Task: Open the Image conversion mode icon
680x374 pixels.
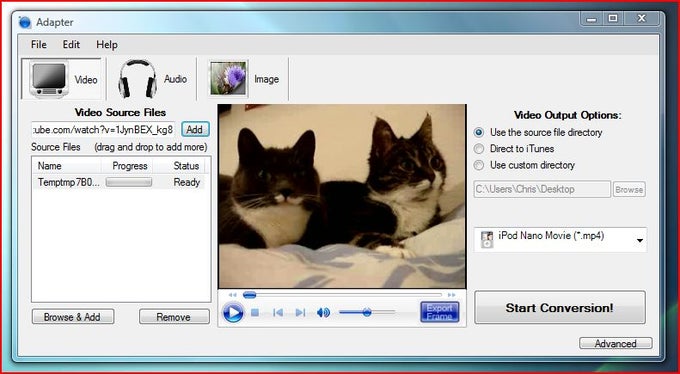Action: pyautogui.click(x=228, y=79)
